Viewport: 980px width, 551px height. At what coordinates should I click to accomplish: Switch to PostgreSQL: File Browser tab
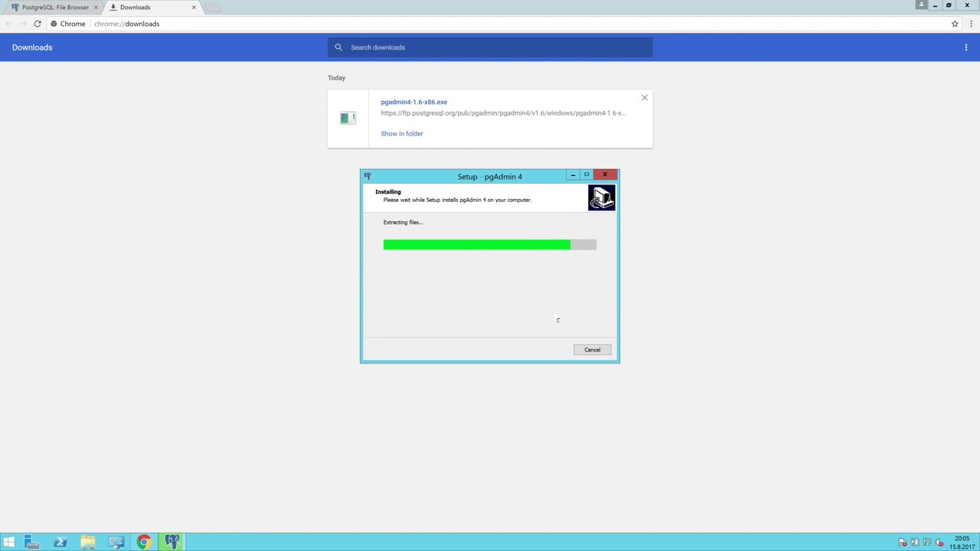coord(54,7)
